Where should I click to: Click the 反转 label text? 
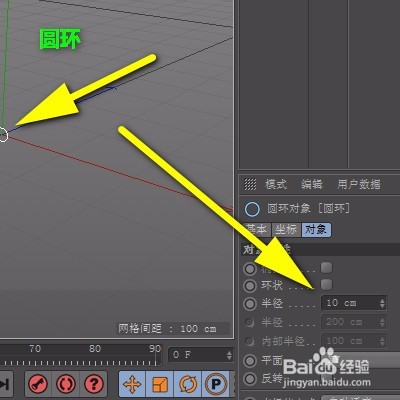point(272,379)
